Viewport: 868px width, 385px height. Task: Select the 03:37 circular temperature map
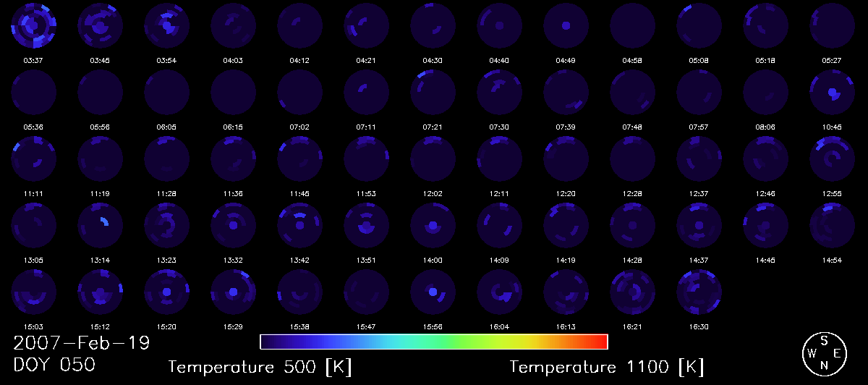pyautogui.click(x=34, y=25)
